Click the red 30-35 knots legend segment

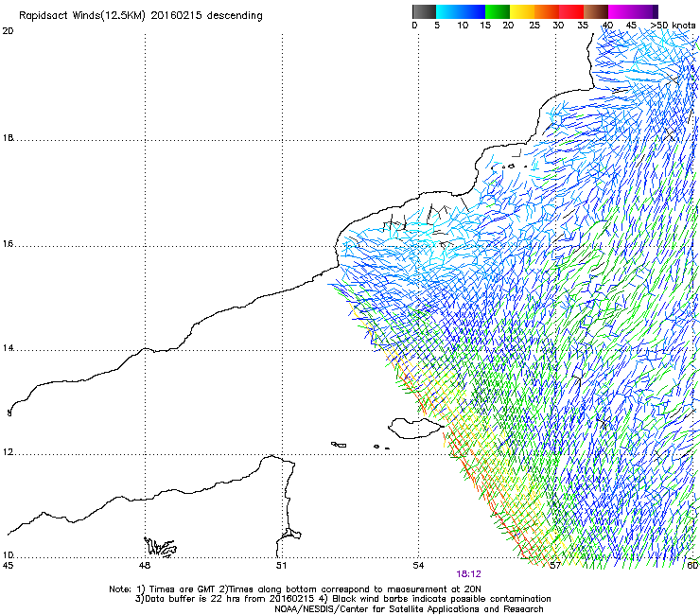pyautogui.click(x=571, y=11)
